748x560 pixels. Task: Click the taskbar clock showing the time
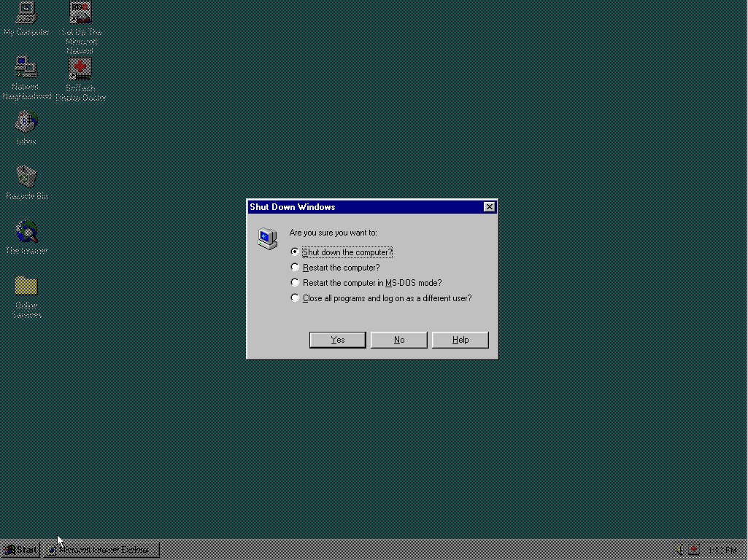click(722, 549)
